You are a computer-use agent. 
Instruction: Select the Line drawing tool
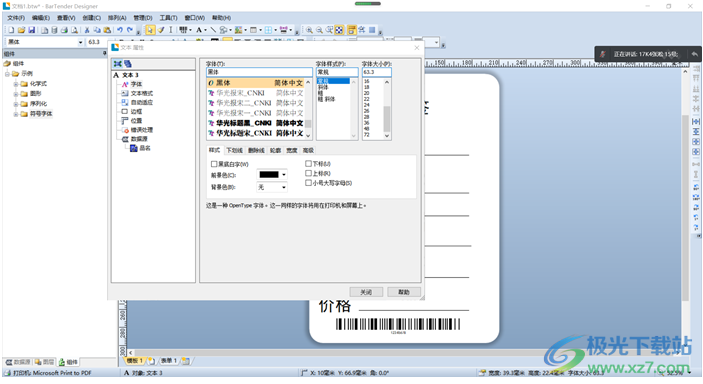(213, 30)
